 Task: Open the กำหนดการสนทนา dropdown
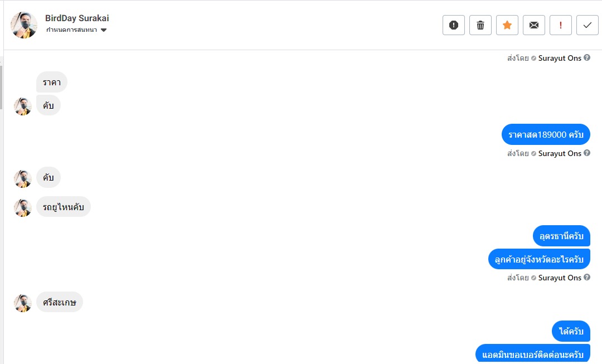click(x=72, y=30)
